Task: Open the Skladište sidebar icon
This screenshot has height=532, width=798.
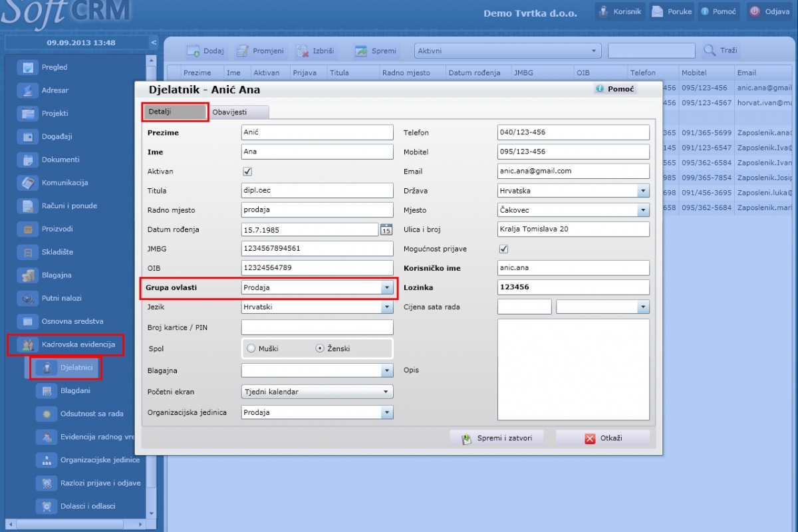Action: [x=28, y=252]
